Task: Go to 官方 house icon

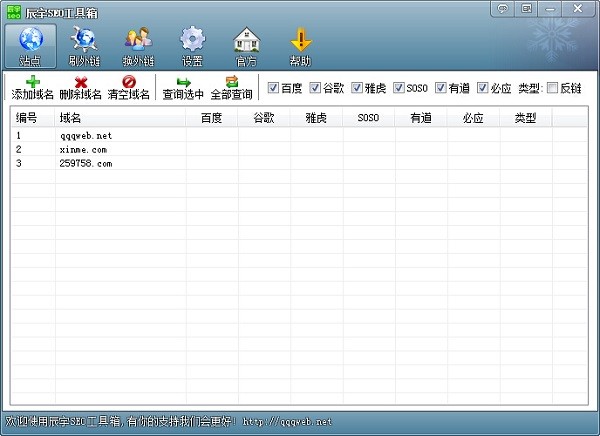Action: click(x=246, y=46)
